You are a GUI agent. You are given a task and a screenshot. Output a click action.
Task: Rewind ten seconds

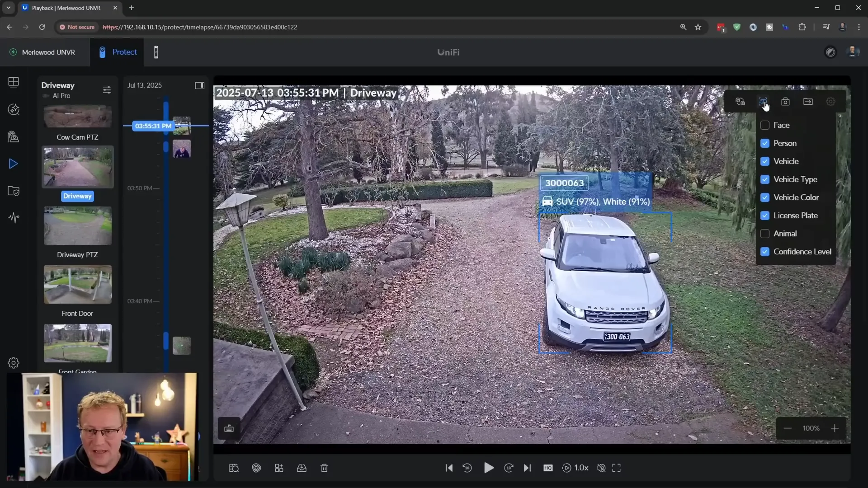pos(467,468)
